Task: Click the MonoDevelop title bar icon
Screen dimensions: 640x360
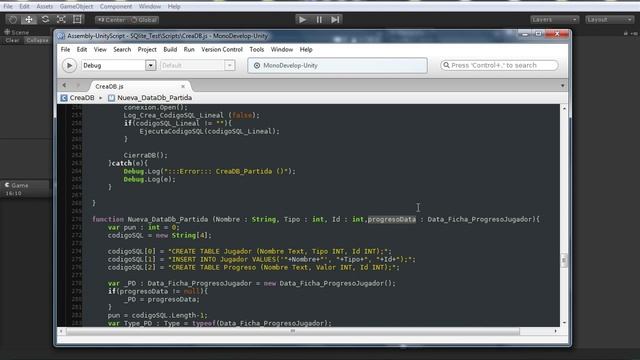Action: pyautogui.click(x=61, y=36)
